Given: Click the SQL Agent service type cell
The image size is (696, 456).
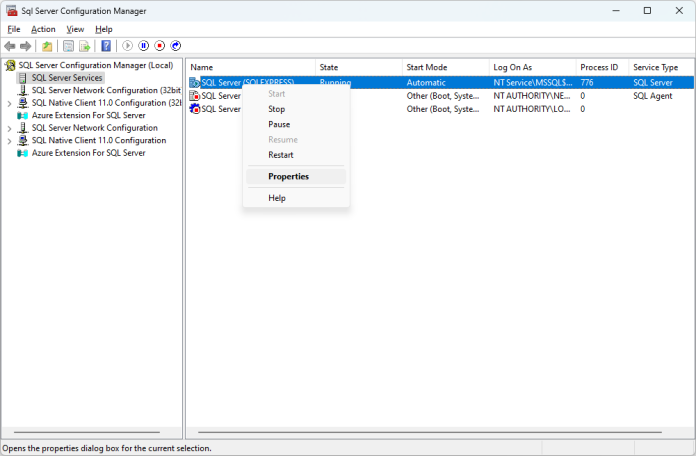Looking at the screenshot, I should pyautogui.click(x=652, y=96).
